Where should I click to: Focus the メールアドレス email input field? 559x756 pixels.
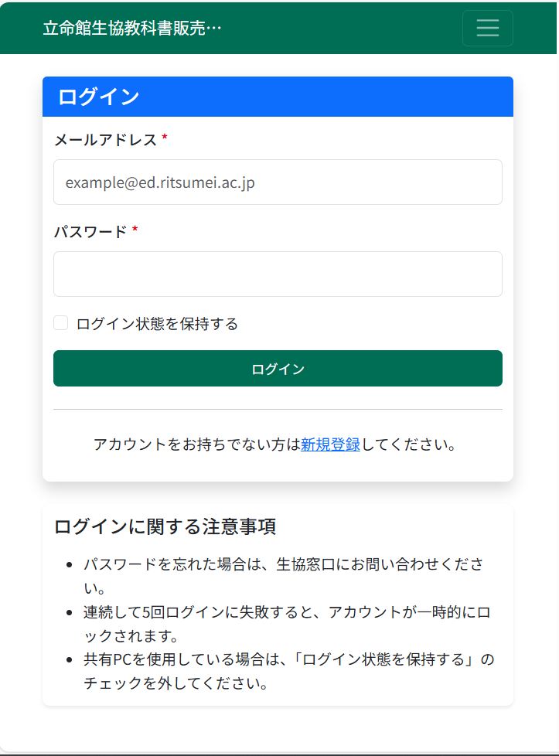(278, 182)
